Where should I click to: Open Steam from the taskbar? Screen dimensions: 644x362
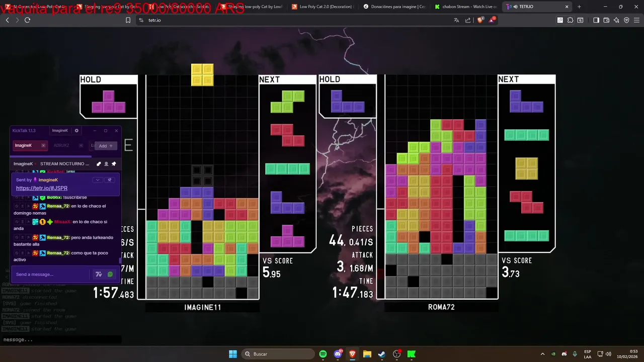coord(382,354)
